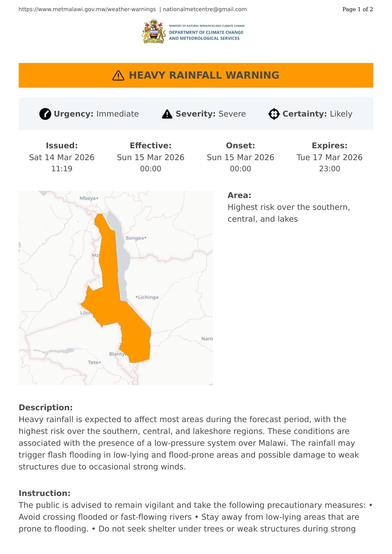Open the metmalawi weather-warnings URL
The height and width of the screenshot is (554, 392).
(x=87, y=9)
